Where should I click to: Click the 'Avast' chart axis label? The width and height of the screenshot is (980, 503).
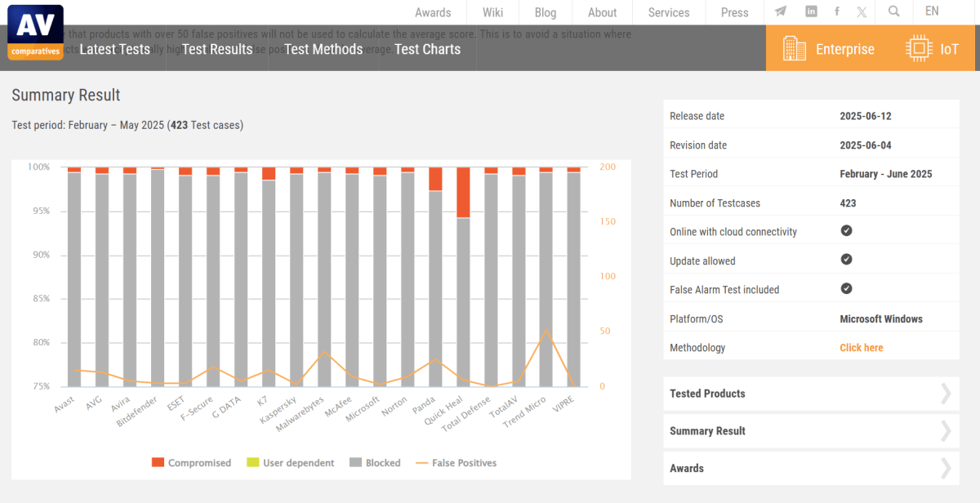tap(65, 404)
